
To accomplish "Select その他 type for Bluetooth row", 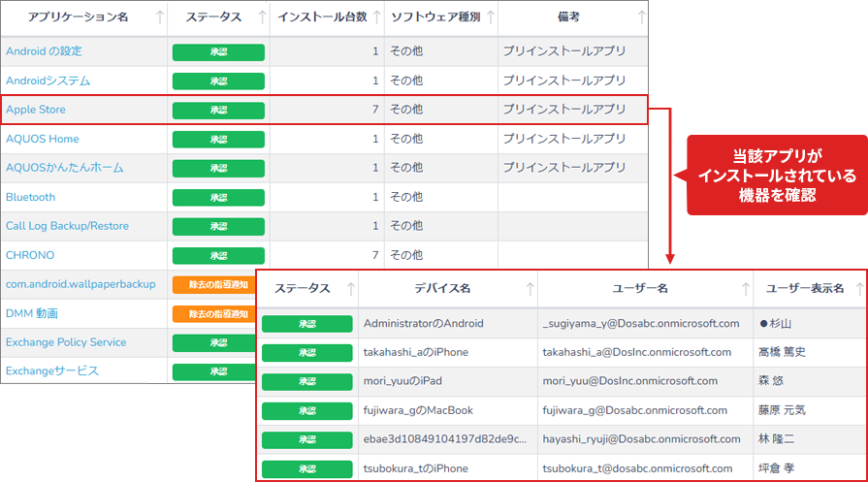I will click(x=406, y=197).
